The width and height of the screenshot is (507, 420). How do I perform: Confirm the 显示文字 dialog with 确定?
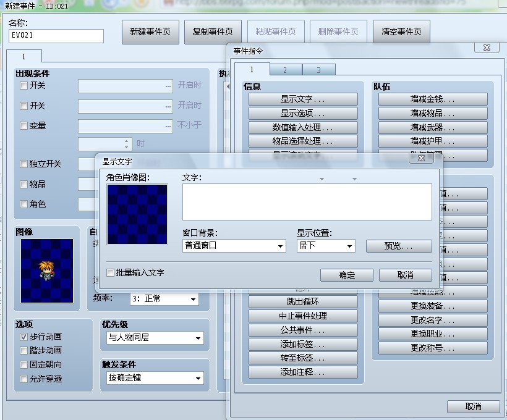point(347,275)
